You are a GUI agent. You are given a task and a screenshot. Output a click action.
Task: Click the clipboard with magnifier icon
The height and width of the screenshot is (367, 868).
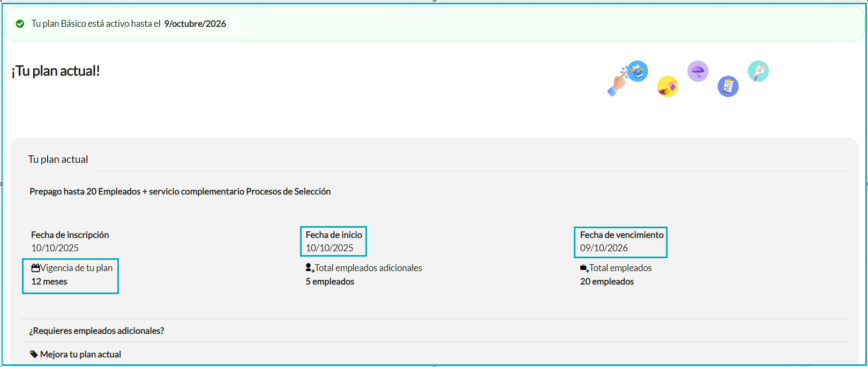pyautogui.click(x=728, y=86)
